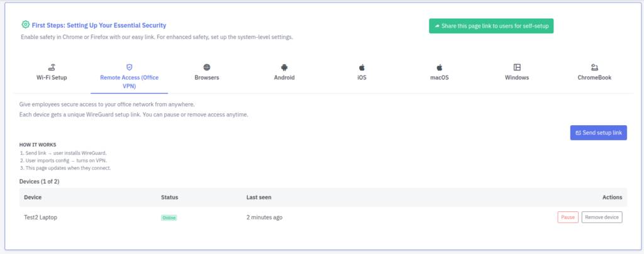Select the macOS tab label

tap(440, 78)
